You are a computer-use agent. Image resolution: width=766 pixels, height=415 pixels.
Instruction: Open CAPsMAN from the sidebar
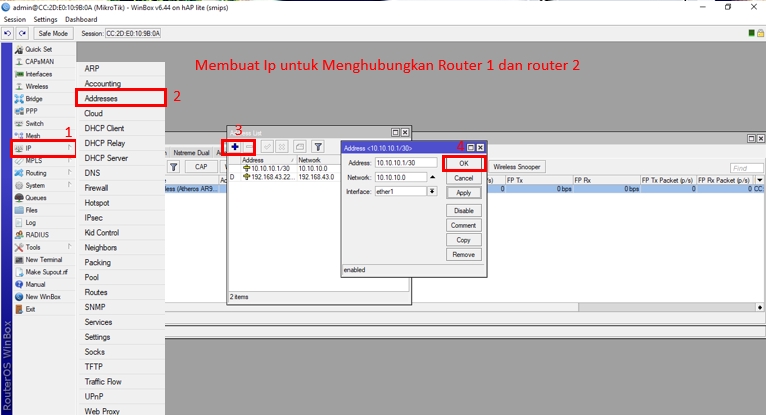pos(39,62)
